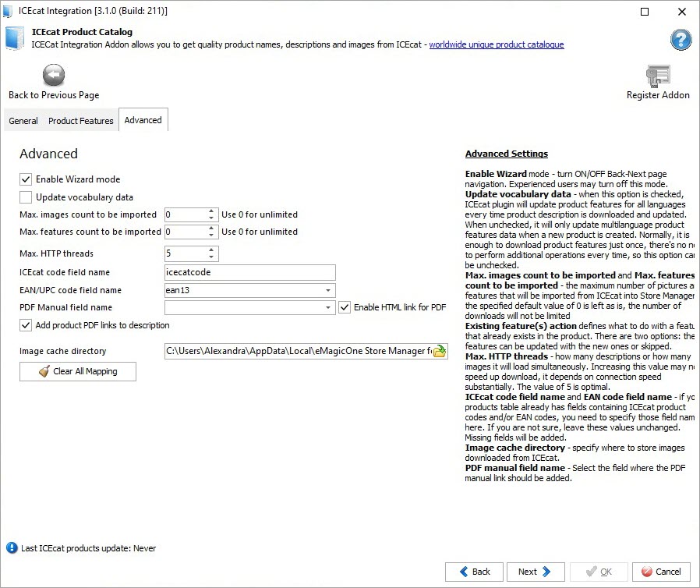This screenshot has height=588, width=700.
Task: Increase Max. images count spinner up arrow
Action: click(x=211, y=211)
